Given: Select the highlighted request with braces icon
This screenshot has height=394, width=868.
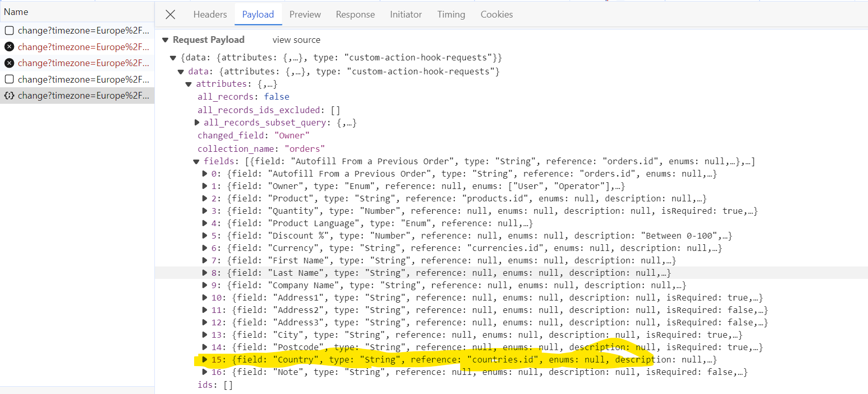Looking at the screenshot, I should tap(77, 96).
